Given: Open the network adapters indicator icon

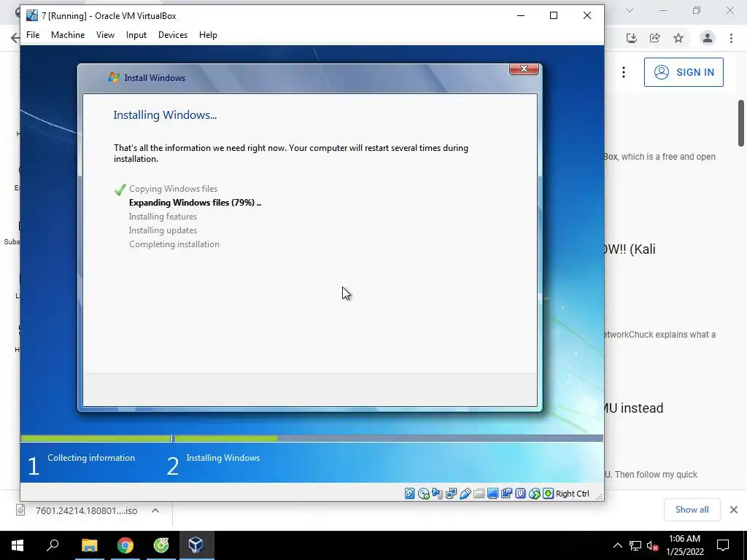Looking at the screenshot, I should 451,494.
